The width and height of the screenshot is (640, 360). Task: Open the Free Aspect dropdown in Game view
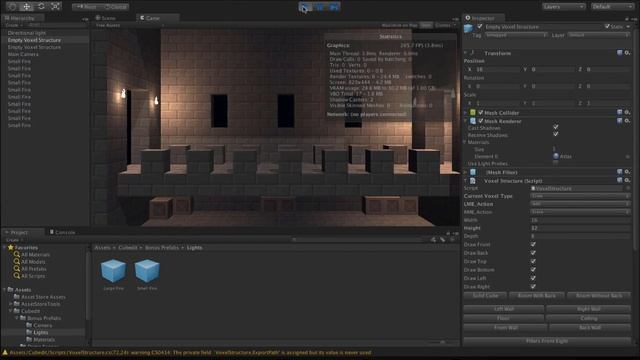click(130, 25)
